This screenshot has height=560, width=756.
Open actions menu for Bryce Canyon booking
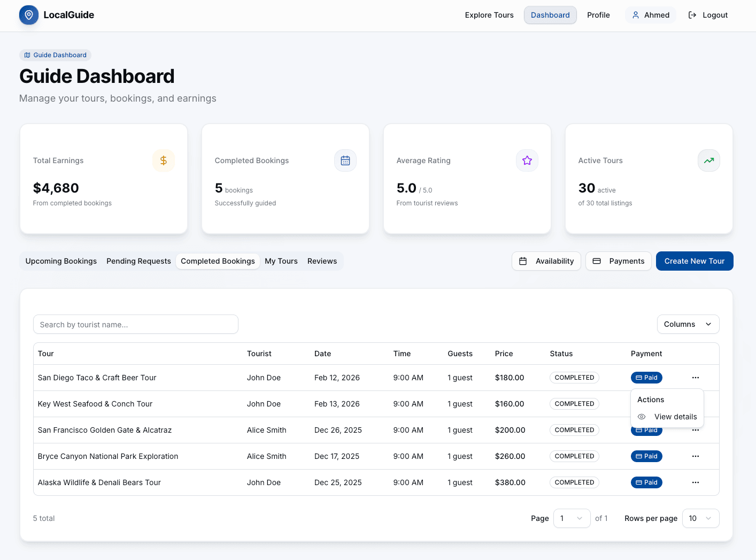[x=696, y=456]
